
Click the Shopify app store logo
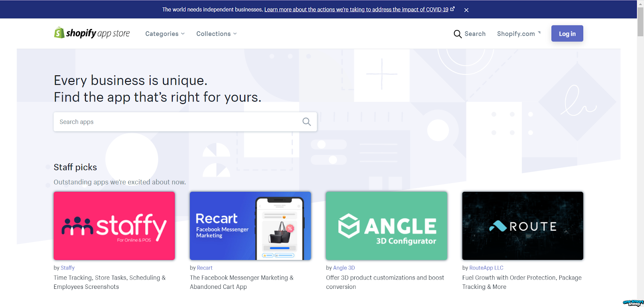pos(92,33)
